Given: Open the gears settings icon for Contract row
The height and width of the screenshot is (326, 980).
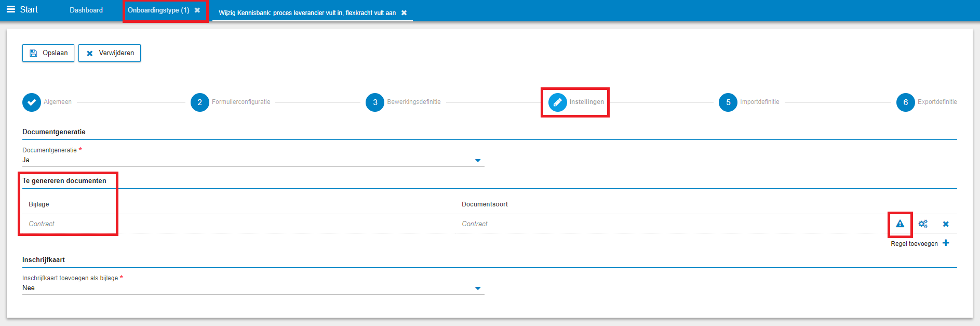Looking at the screenshot, I should coord(922,224).
